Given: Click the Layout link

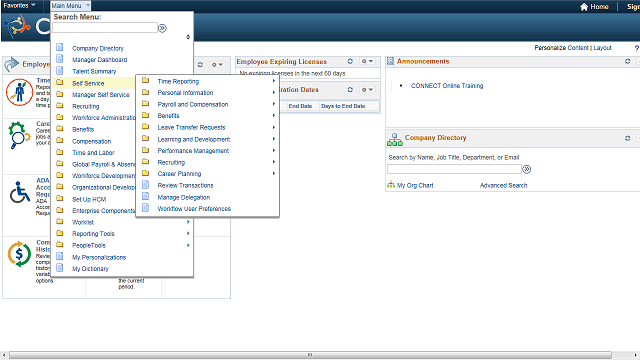Looking at the screenshot, I should pos(602,48).
